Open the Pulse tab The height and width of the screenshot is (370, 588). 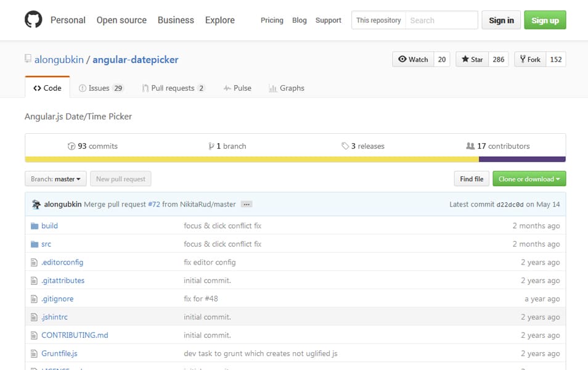pyautogui.click(x=237, y=88)
